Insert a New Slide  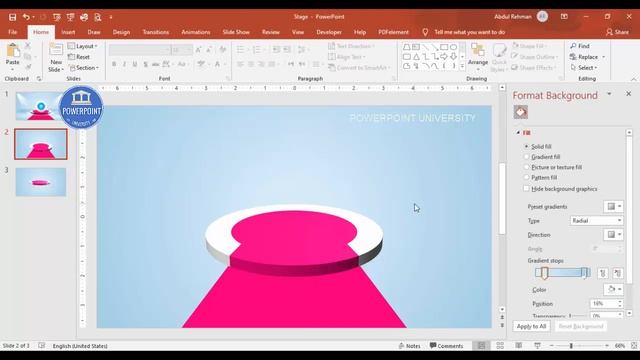click(56, 58)
